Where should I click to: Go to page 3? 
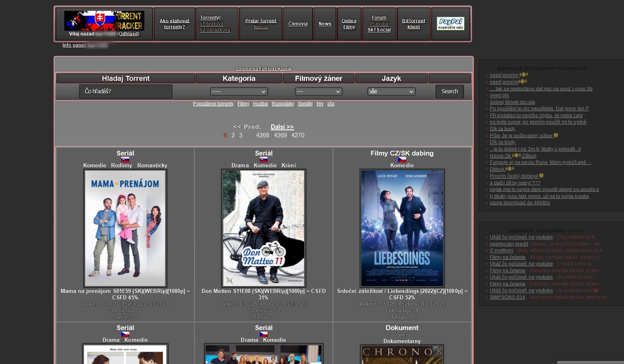pos(241,135)
